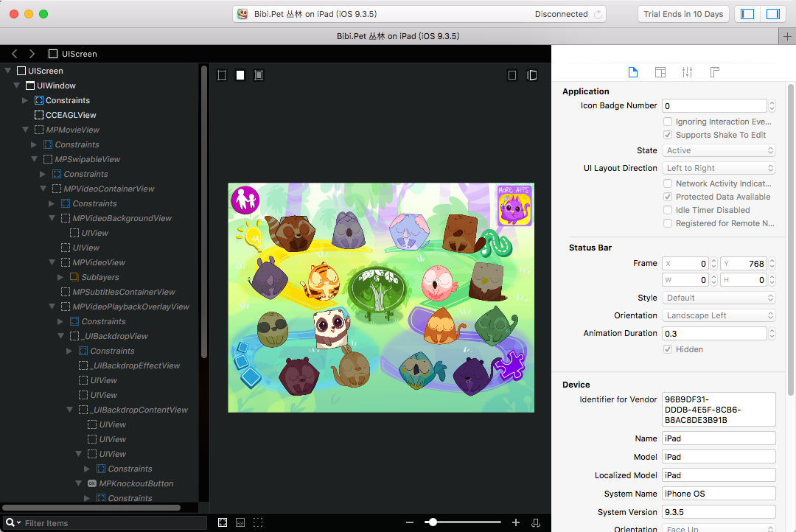Click the dashed selection icon in bottom bar
This screenshot has width=796, height=532.
click(258, 522)
